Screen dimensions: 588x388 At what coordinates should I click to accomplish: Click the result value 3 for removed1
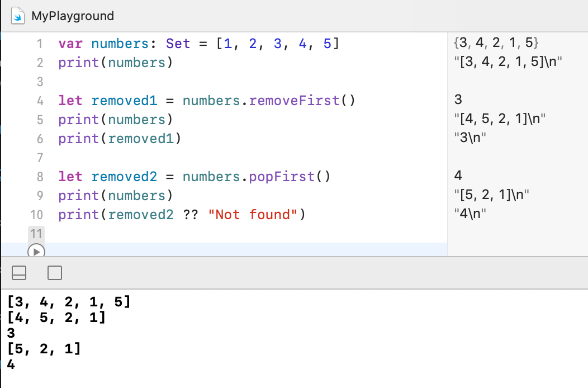pos(459,100)
